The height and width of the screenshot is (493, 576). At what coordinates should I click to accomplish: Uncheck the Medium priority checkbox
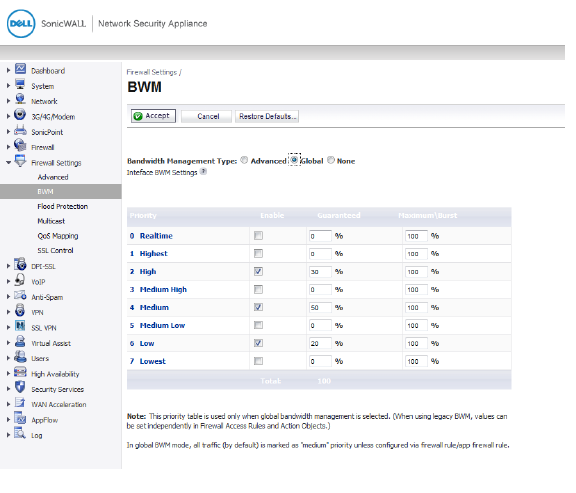pos(259,307)
